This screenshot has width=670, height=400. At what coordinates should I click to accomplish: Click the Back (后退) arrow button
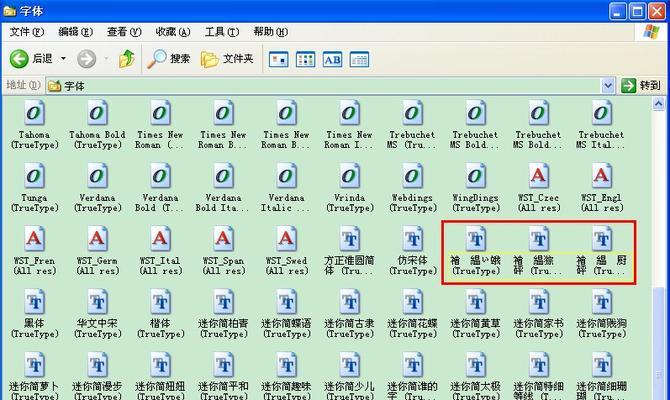[19, 59]
